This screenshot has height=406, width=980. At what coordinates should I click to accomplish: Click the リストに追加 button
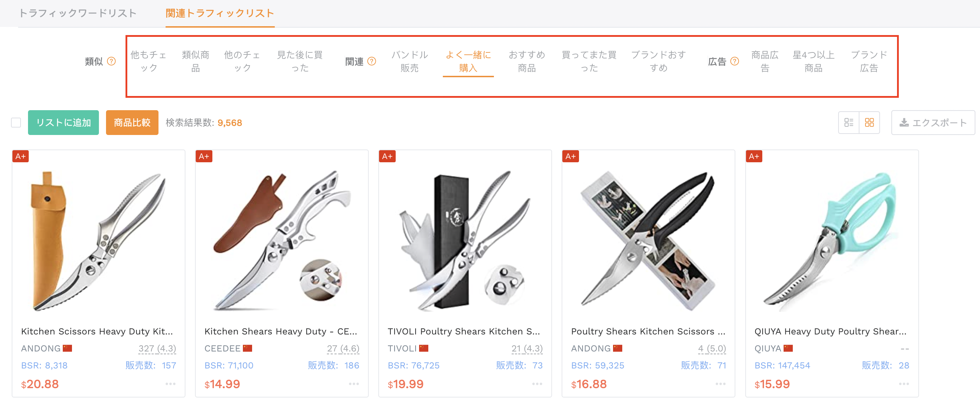point(63,123)
